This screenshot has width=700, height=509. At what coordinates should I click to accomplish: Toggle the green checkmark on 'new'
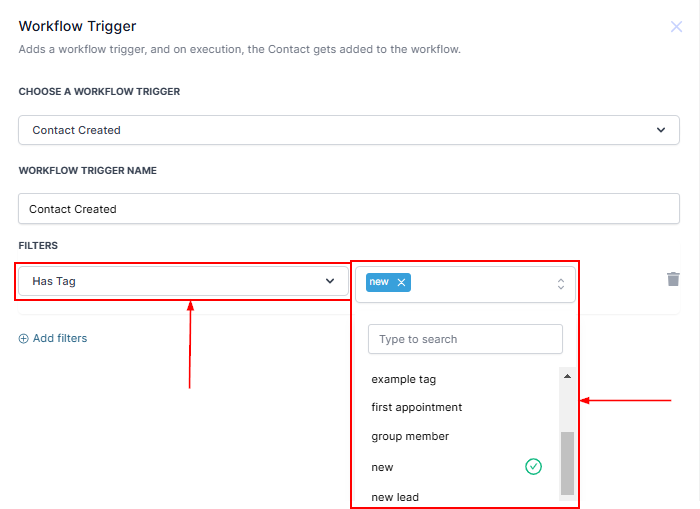533,466
